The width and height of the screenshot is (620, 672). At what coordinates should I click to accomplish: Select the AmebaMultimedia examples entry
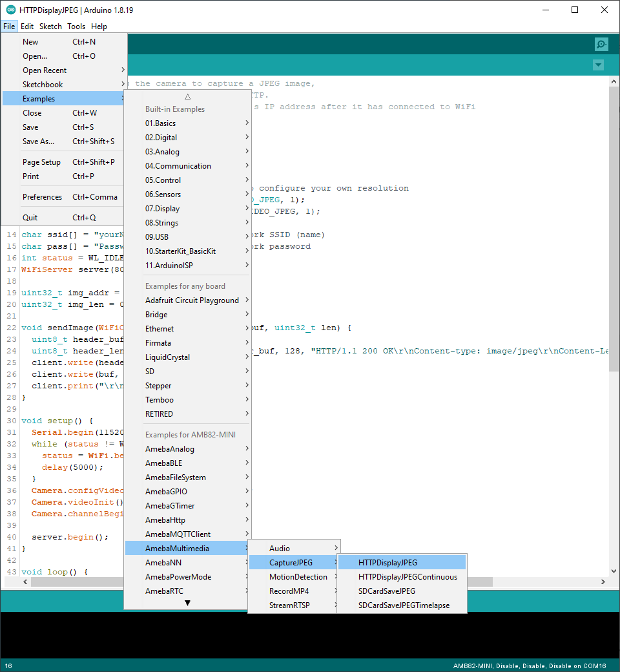(188, 548)
